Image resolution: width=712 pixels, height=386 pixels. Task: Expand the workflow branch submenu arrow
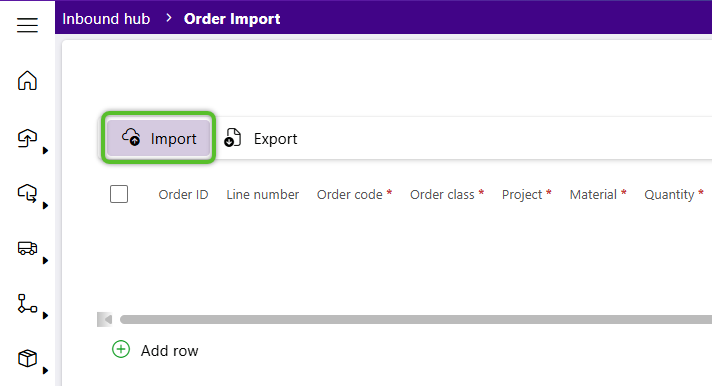pyautogui.click(x=45, y=315)
